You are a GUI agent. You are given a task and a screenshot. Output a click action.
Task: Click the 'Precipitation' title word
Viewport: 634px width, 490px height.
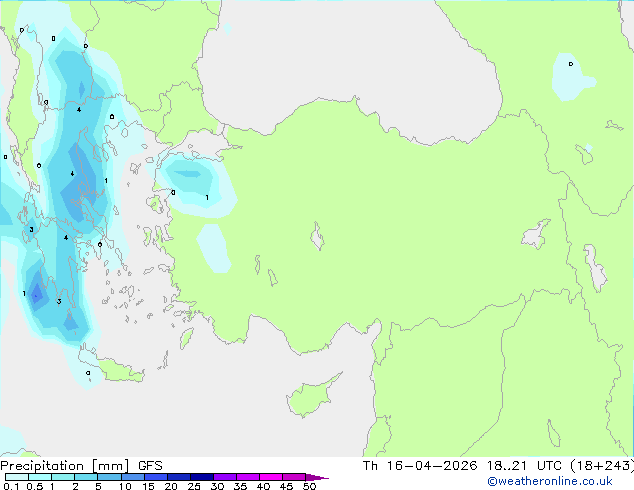coord(42,466)
